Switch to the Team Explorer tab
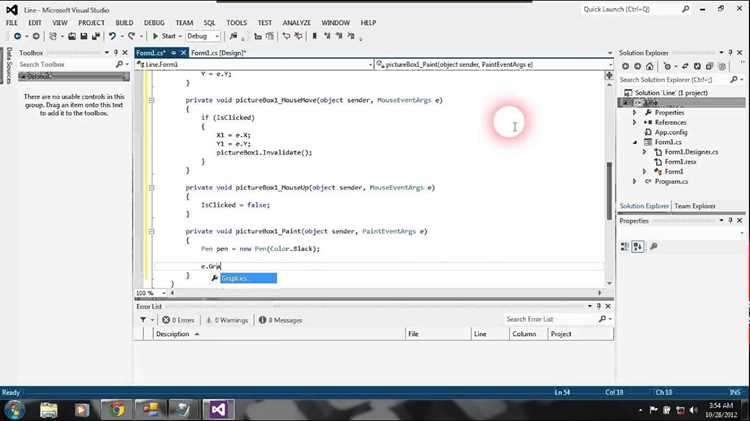The image size is (750, 421). (x=695, y=206)
